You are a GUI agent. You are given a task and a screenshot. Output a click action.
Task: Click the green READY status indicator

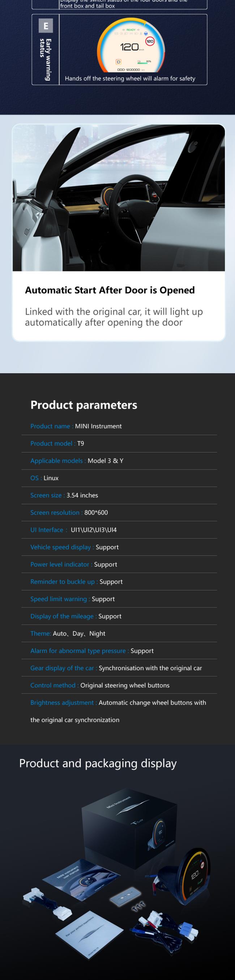pos(131,30)
